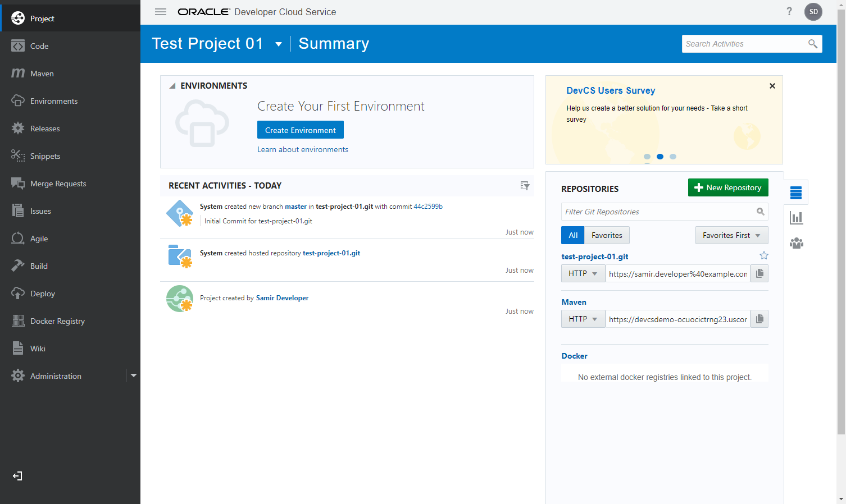Open Samir Developer profile link
This screenshot has width=846, height=504.
pyautogui.click(x=282, y=298)
